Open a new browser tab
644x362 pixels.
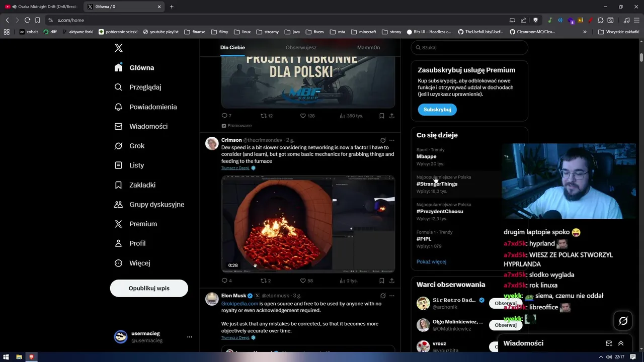coord(172,7)
